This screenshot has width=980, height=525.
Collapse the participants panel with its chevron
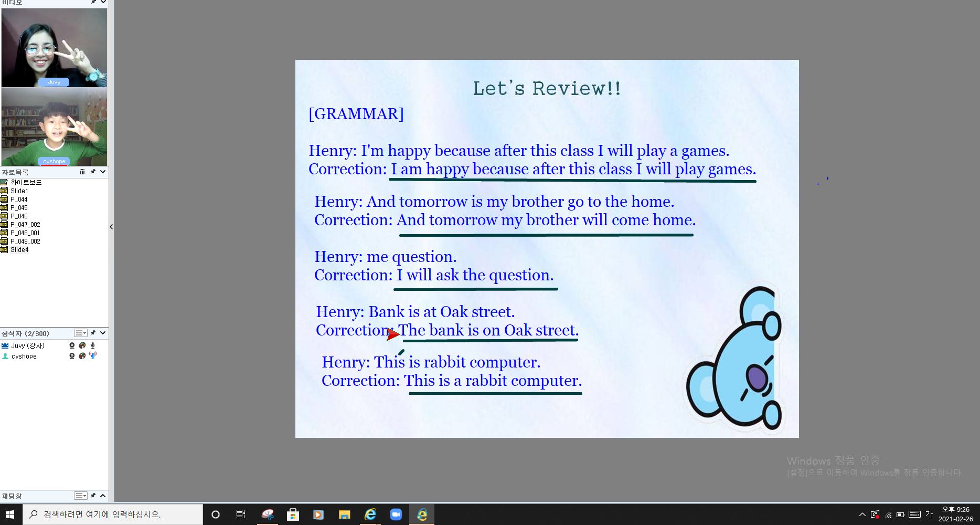[103, 333]
